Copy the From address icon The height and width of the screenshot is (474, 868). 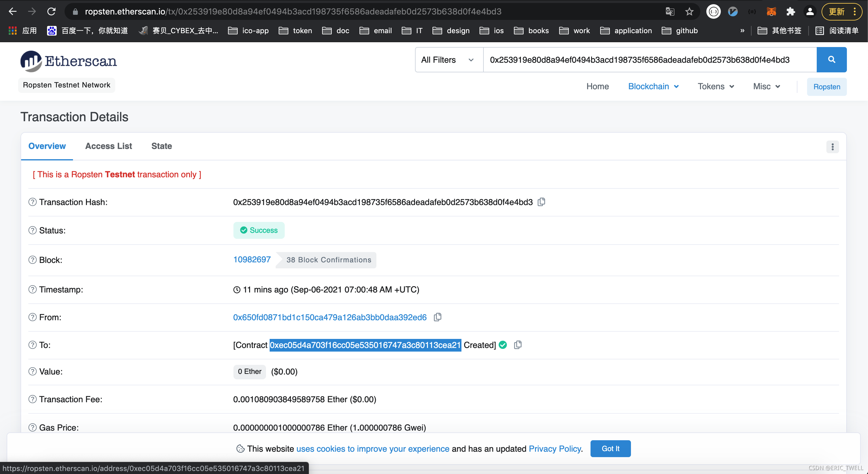click(437, 317)
